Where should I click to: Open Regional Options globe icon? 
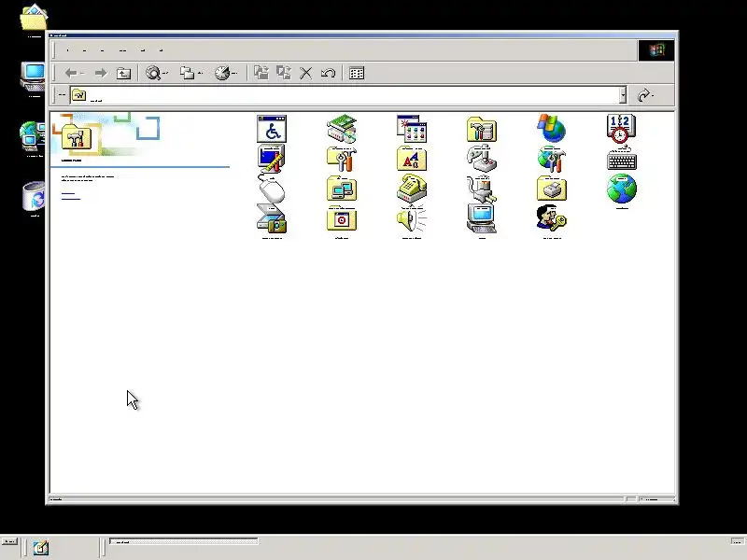tap(621, 189)
